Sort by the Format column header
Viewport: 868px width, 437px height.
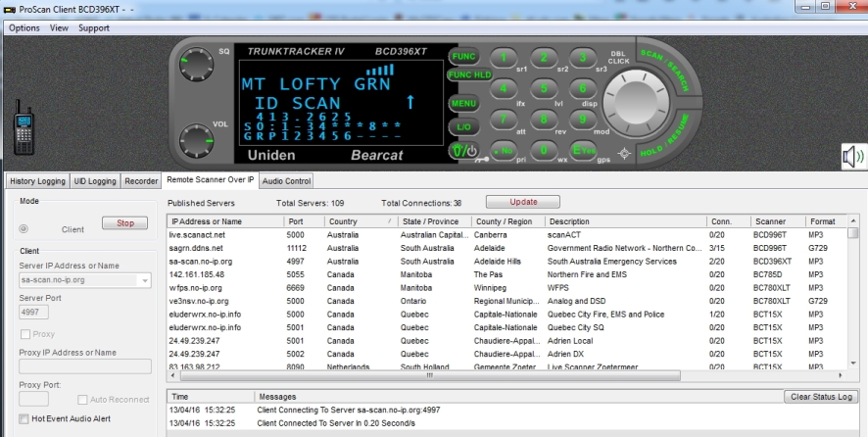[826, 221]
